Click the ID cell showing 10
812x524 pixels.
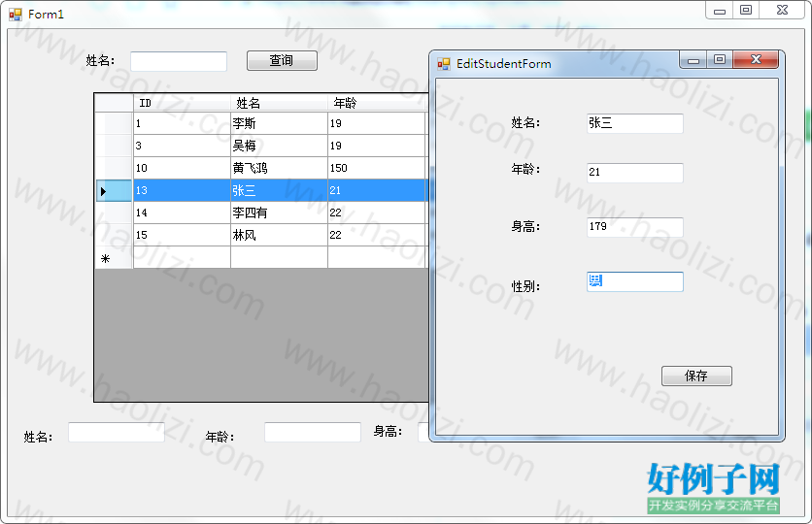tap(182, 168)
